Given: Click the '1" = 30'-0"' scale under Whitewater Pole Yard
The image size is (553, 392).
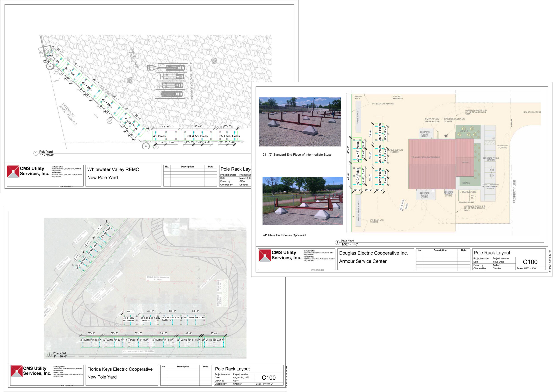Looking at the screenshot, I should (x=47, y=155).
